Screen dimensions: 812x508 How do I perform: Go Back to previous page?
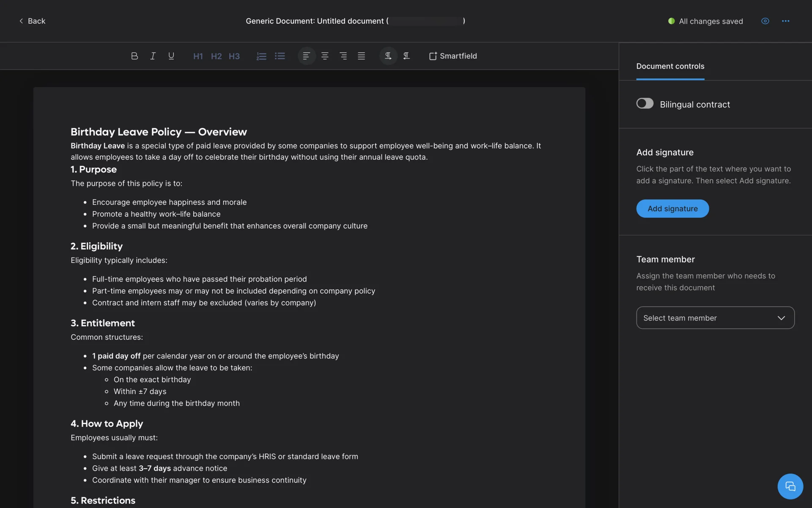pos(32,21)
